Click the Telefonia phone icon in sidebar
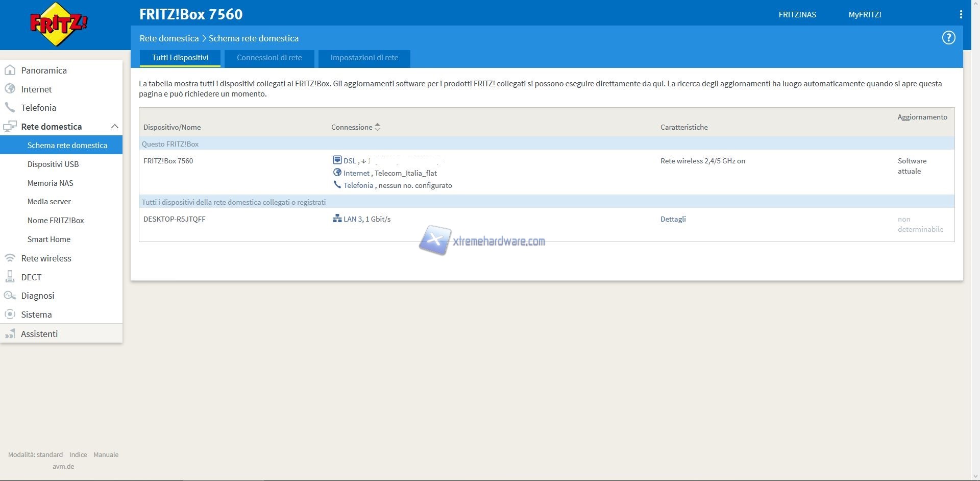This screenshot has height=481, width=980. pos(10,108)
